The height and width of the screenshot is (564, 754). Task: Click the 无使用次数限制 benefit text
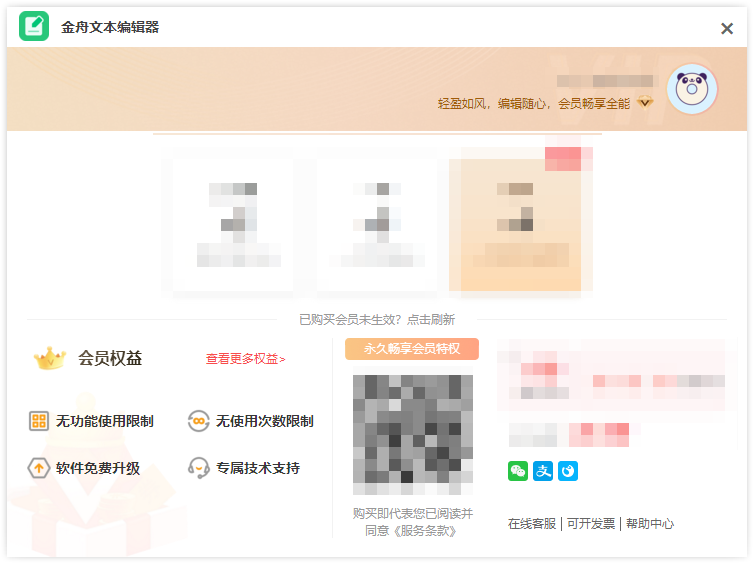pyautogui.click(x=264, y=421)
